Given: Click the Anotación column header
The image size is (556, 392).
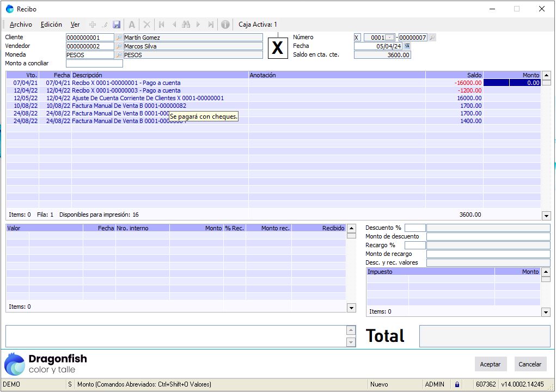Looking at the screenshot, I should point(337,75).
